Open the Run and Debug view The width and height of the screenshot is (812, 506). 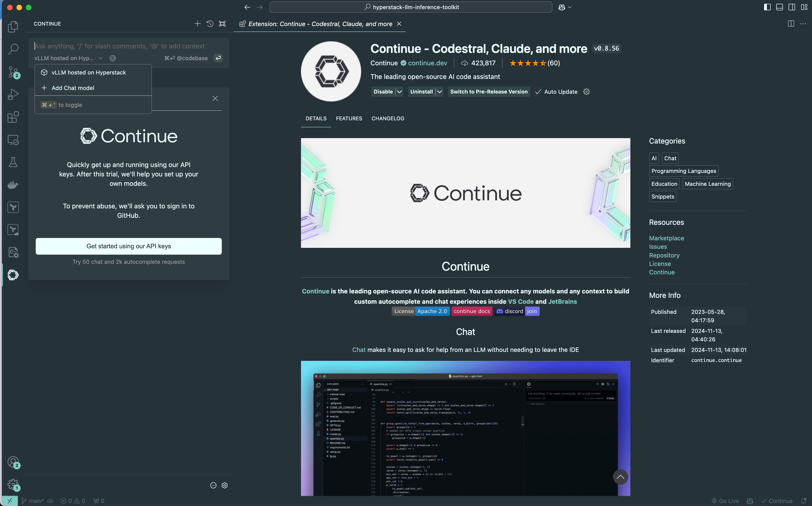(13, 94)
